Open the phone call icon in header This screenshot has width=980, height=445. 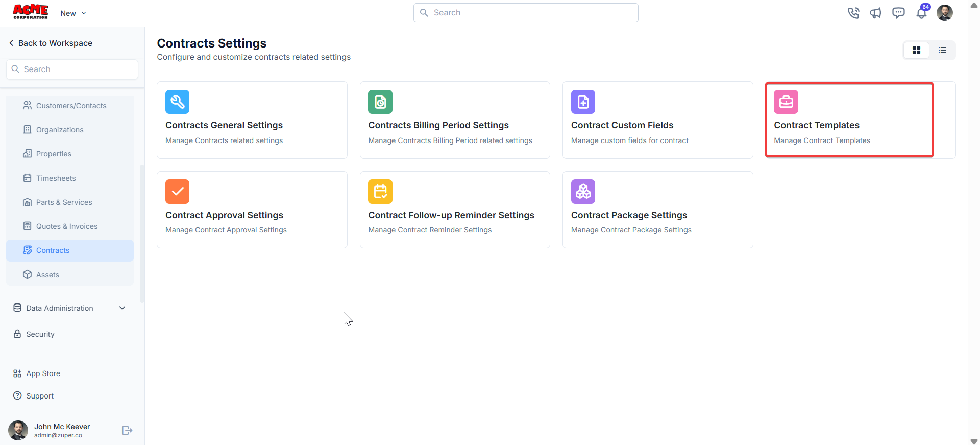tap(853, 13)
